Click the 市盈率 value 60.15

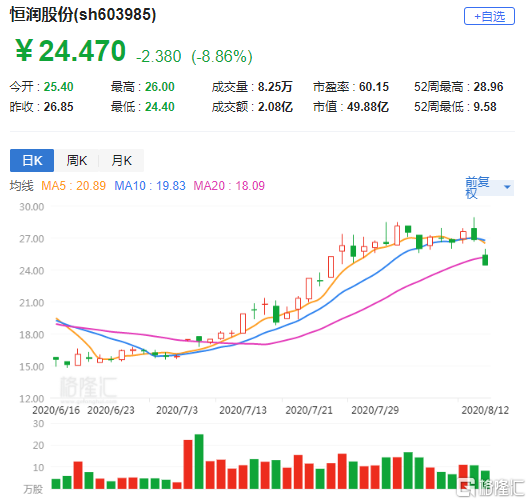374,87
